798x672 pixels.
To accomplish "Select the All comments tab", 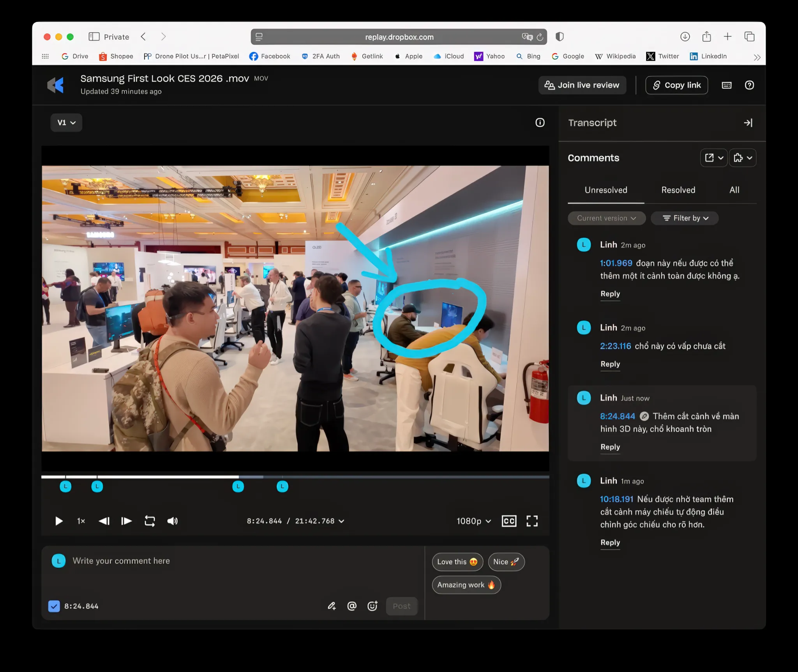I will [x=734, y=190].
